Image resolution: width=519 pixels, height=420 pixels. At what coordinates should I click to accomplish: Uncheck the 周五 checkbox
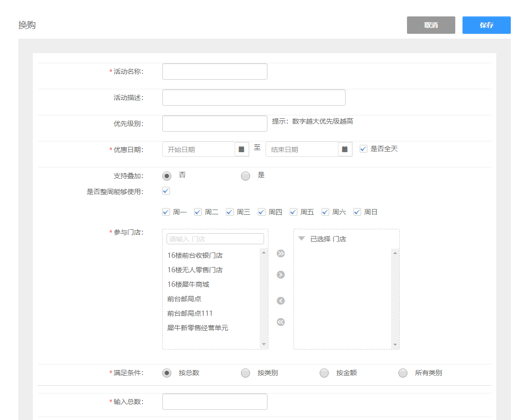[x=293, y=212]
